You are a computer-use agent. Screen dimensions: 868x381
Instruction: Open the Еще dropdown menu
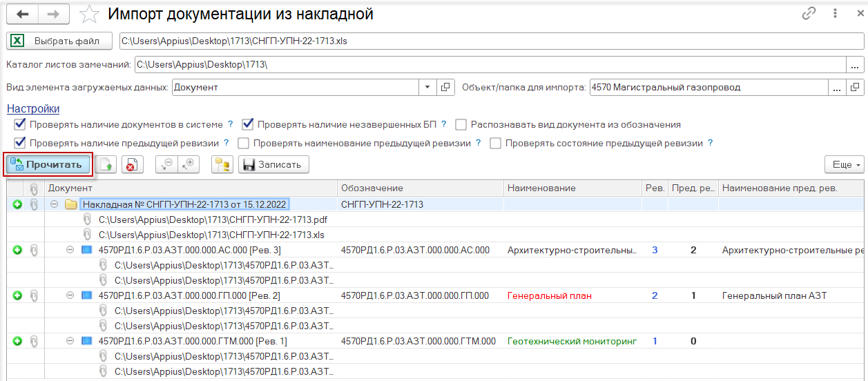click(x=844, y=164)
